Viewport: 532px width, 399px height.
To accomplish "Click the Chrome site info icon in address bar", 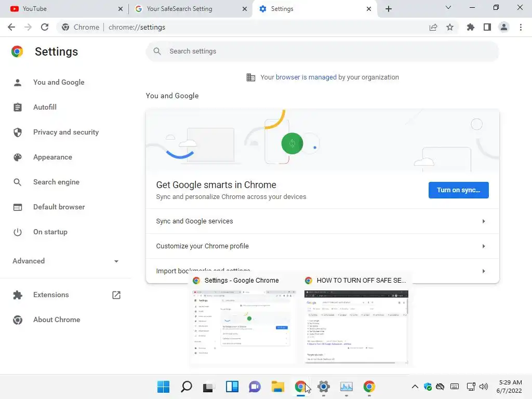I will tap(65, 27).
